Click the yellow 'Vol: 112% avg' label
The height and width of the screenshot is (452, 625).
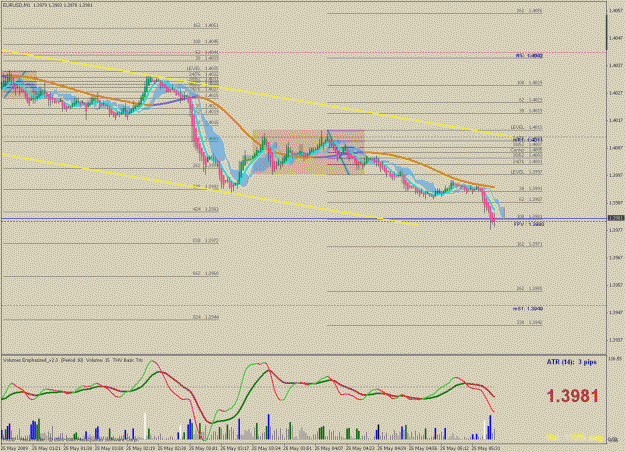[x=574, y=437]
